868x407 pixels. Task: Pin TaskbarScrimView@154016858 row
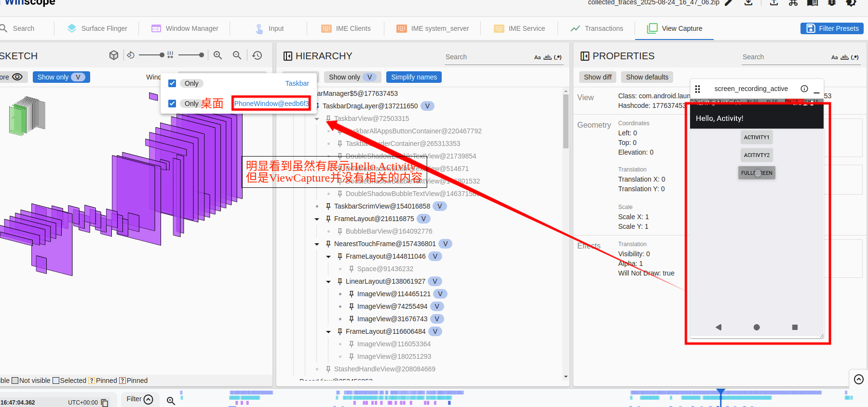[x=328, y=206]
